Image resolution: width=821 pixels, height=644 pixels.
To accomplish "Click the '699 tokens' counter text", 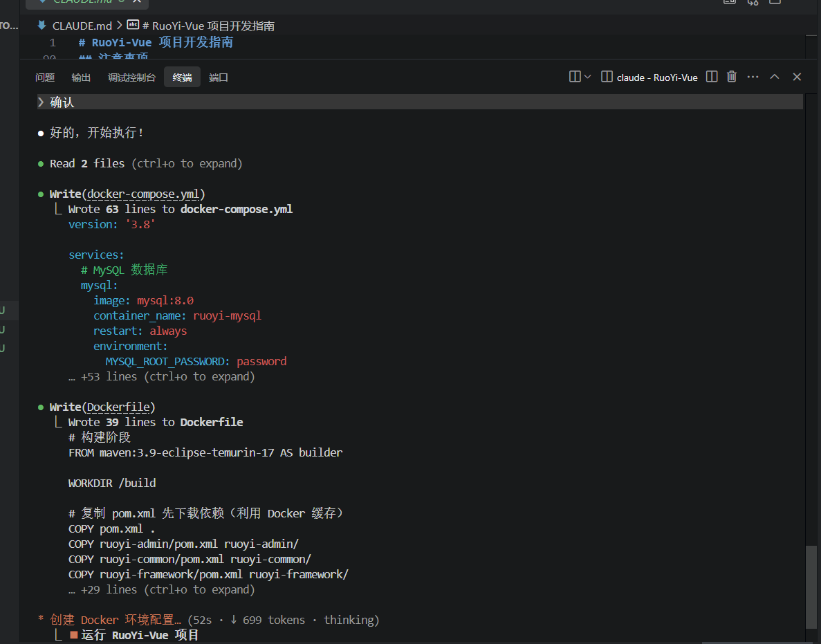I will click(x=274, y=620).
